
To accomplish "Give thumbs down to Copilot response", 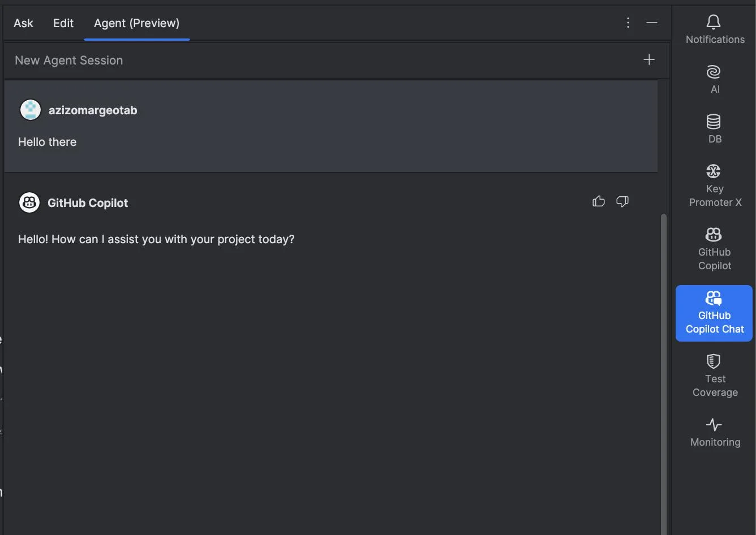I will 622,201.
